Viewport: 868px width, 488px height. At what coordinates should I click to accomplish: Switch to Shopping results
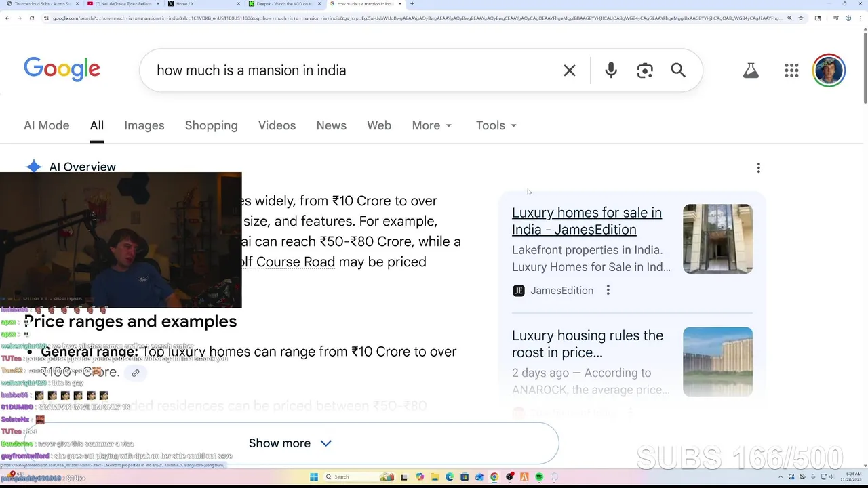click(x=211, y=125)
